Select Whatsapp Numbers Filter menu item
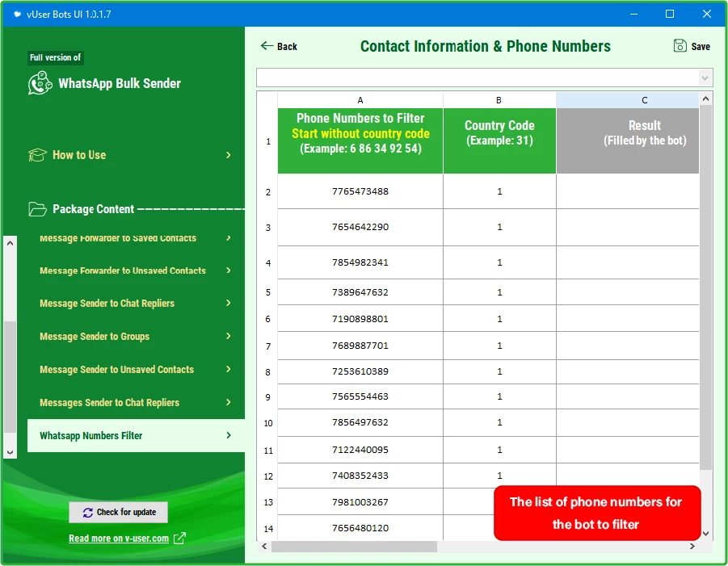Viewport: 728px width, 566px height. click(x=136, y=435)
